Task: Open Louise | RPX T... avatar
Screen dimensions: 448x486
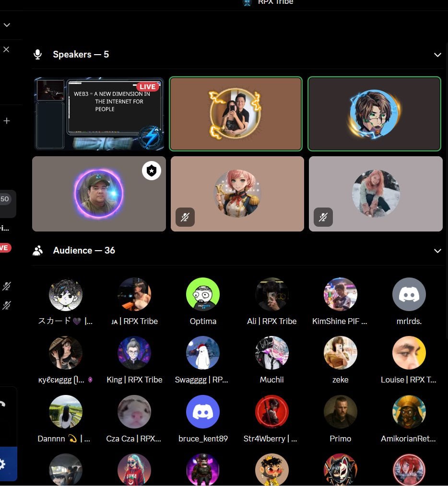Action: click(409, 353)
